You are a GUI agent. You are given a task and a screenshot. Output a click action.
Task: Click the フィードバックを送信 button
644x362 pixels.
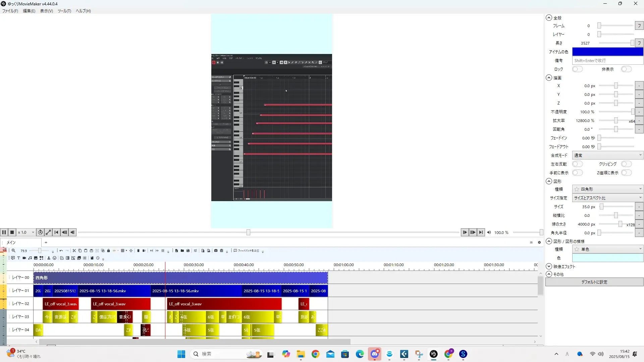(x=247, y=250)
